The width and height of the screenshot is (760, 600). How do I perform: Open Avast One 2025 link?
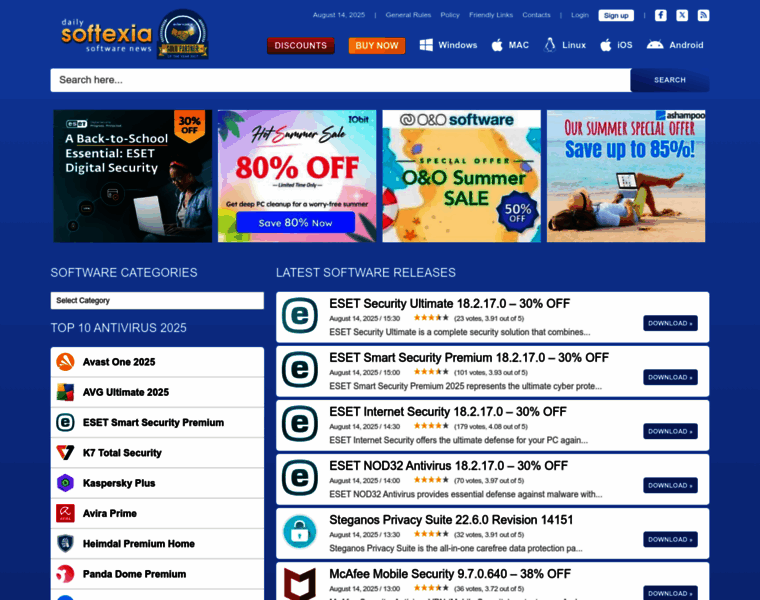pos(119,362)
